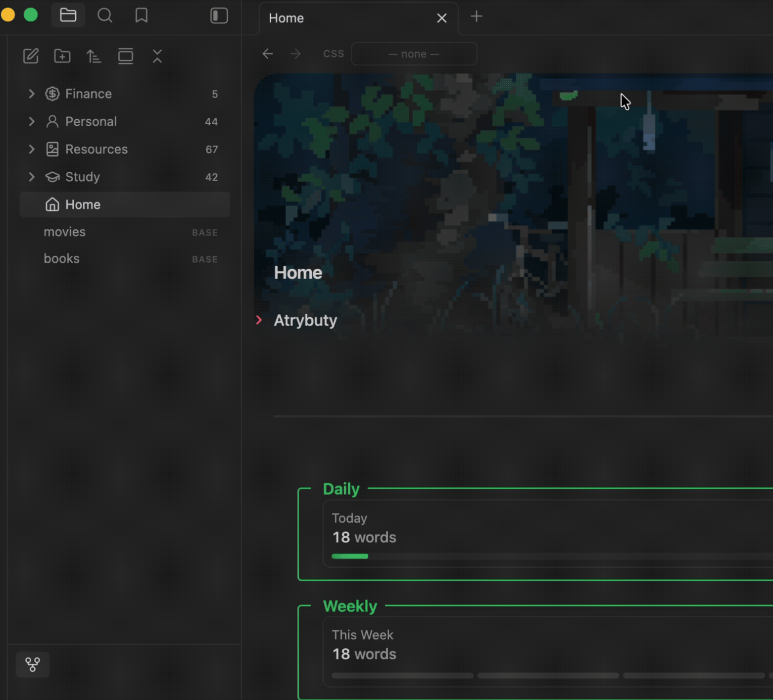Change the sort order icon
The width and height of the screenshot is (773, 700).
tap(94, 56)
